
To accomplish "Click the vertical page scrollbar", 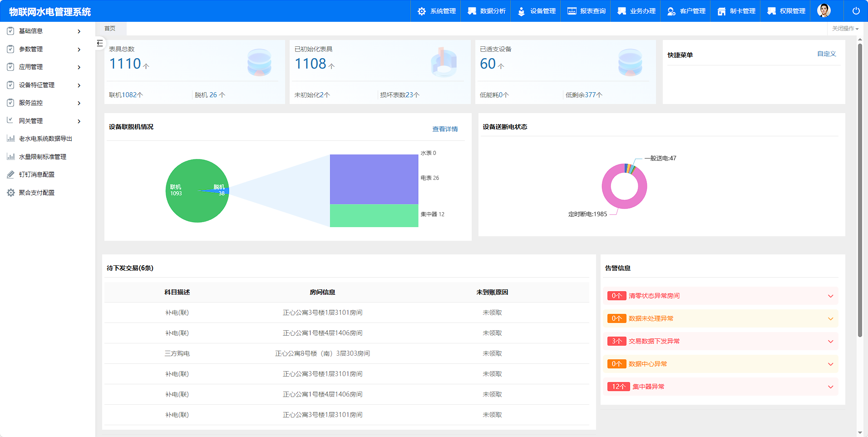I will [x=860, y=191].
